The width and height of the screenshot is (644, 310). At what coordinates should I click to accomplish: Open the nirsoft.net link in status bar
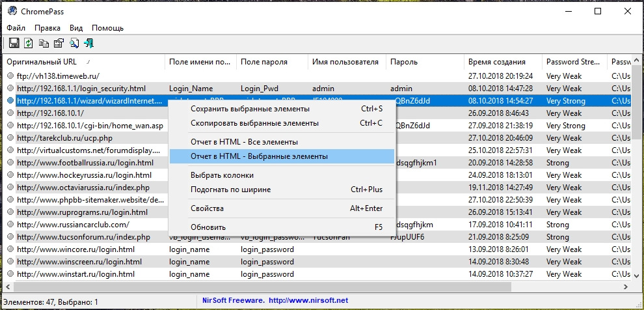(x=308, y=300)
